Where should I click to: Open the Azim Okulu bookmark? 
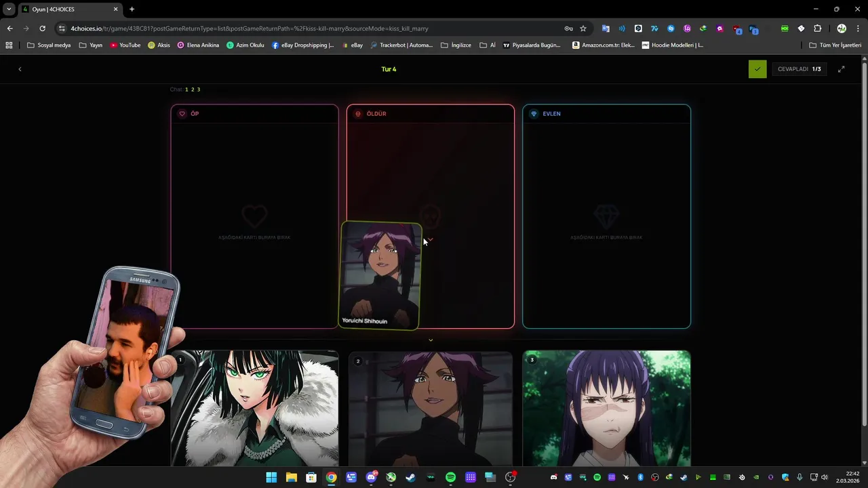[245, 45]
